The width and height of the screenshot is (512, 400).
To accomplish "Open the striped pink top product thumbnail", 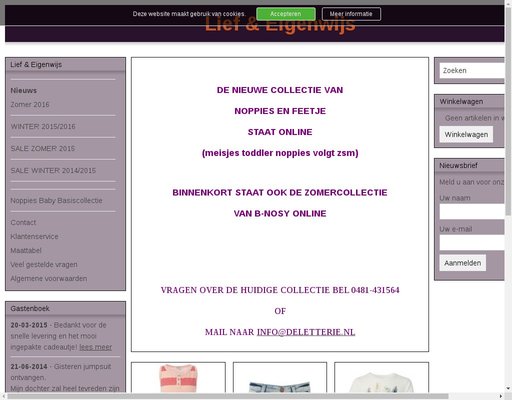I will pyautogui.click(x=178, y=377).
